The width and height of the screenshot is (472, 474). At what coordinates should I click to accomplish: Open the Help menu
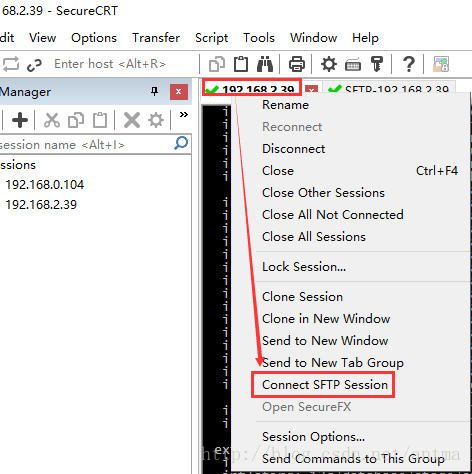click(365, 38)
